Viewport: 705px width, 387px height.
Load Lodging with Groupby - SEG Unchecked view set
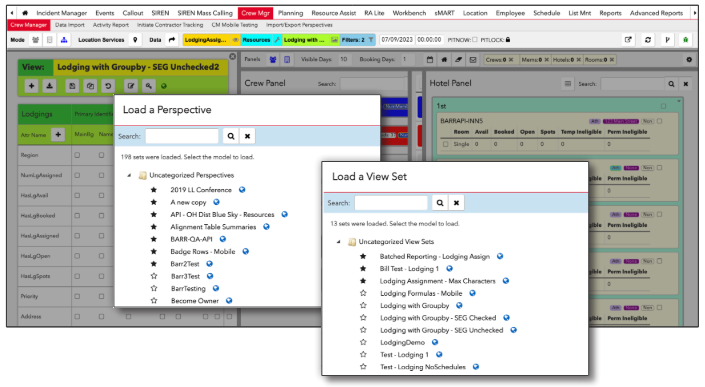[x=442, y=330]
